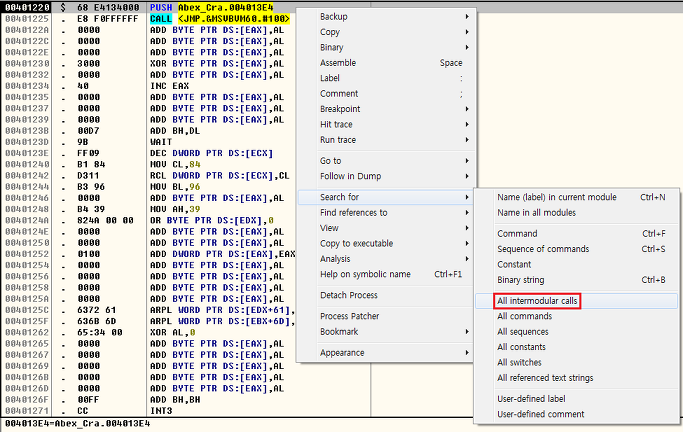Select address 00401271 row
The width and height of the screenshot is (683, 432).
coord(27,411)
